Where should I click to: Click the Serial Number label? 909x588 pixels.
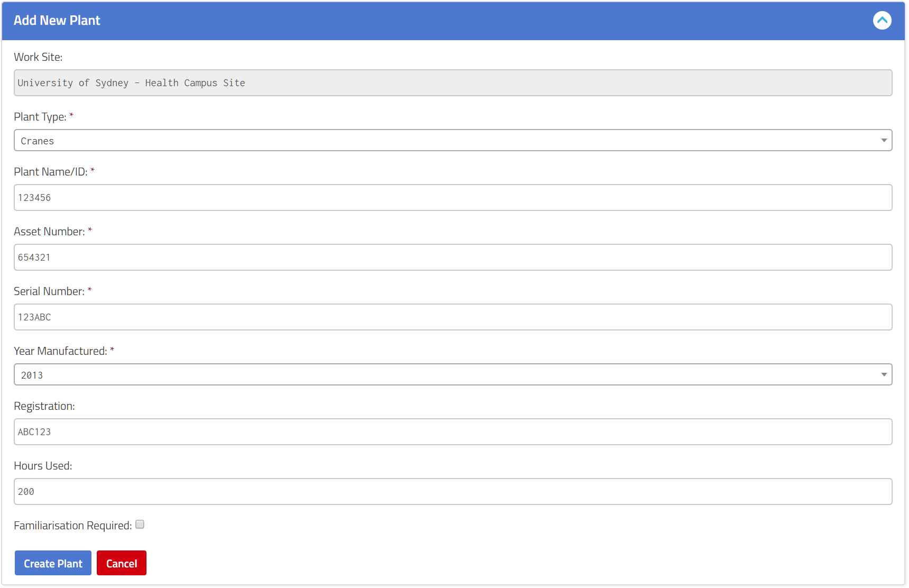49,291
